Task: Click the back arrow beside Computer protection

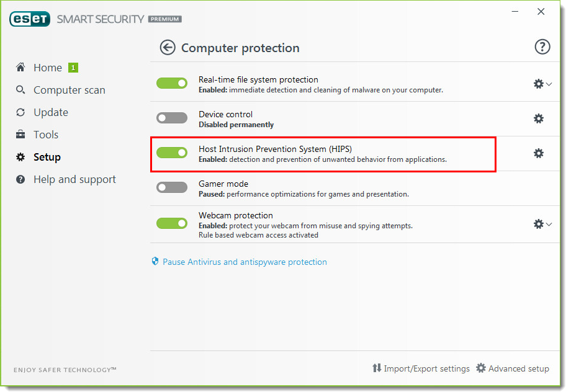Action: 168,48
